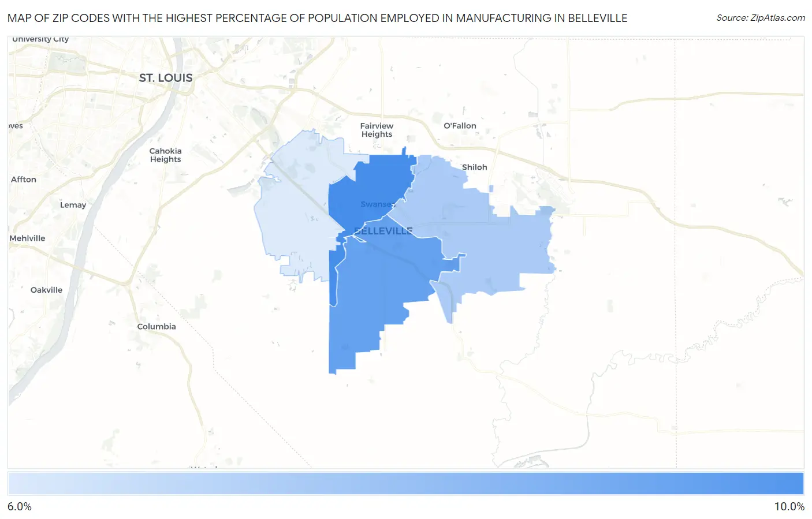Click the 6.0% minimum legend value
This screenshot has width=812, height=519.
pyautogui.click(x=20, y=506)
